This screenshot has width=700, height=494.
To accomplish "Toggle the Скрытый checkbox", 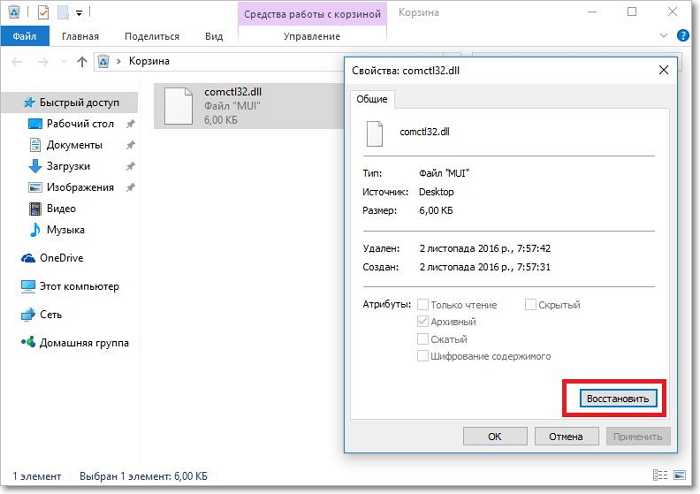I will click(x=530, y=305).
